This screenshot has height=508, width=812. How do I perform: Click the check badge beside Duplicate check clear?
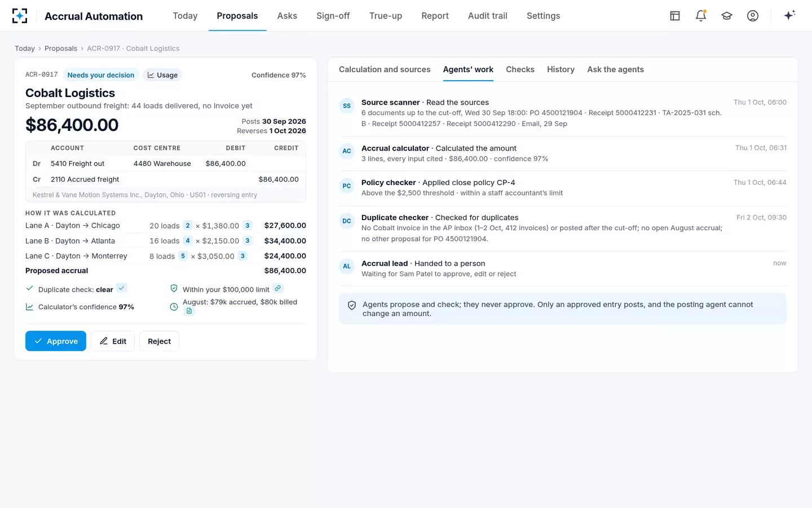tap(121, 288)
